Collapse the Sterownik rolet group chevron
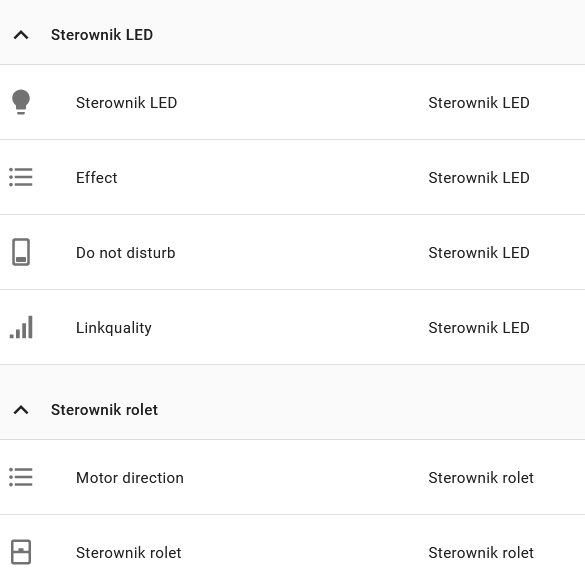 (x=21, y=410)
